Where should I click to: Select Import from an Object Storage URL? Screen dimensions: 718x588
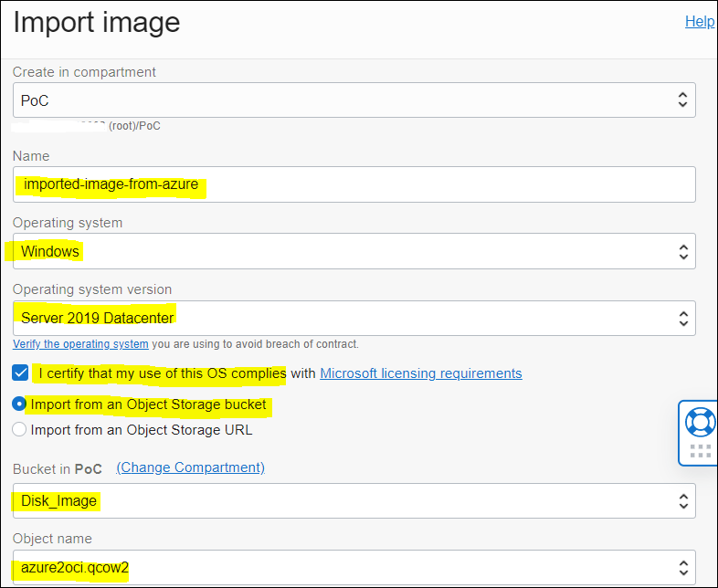(x=19, y=429)
